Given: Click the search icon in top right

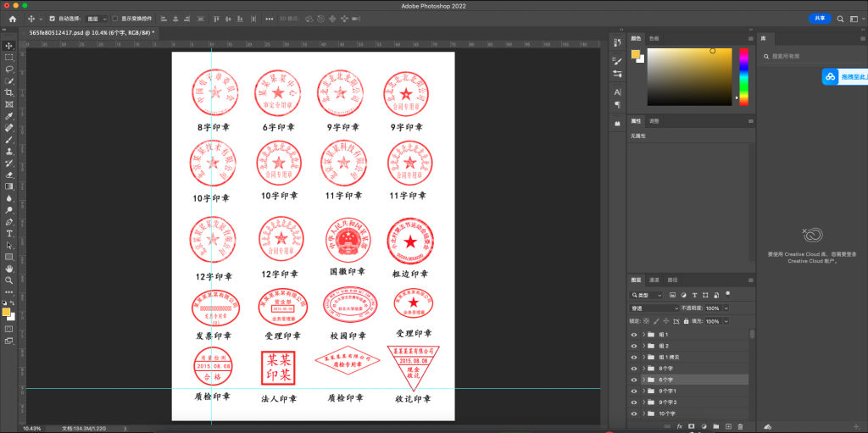Looking at the screenshot, I should click(x=840, y=19).
